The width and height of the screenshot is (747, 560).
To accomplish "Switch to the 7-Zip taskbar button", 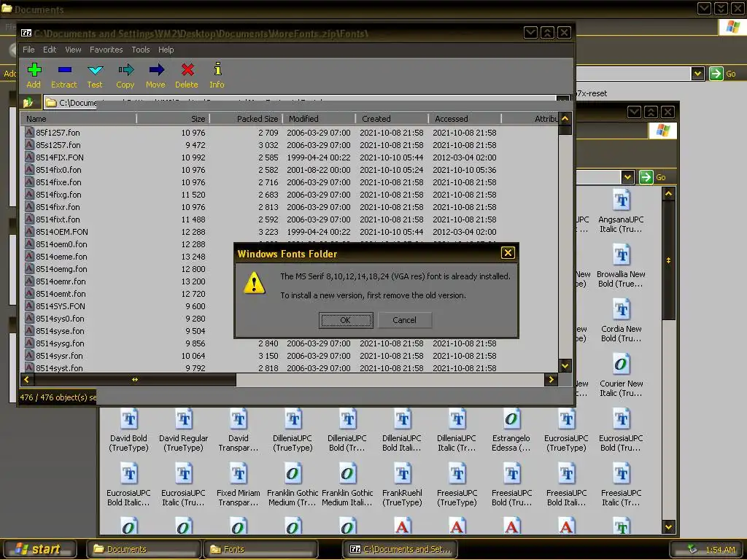I will [400, 549].
